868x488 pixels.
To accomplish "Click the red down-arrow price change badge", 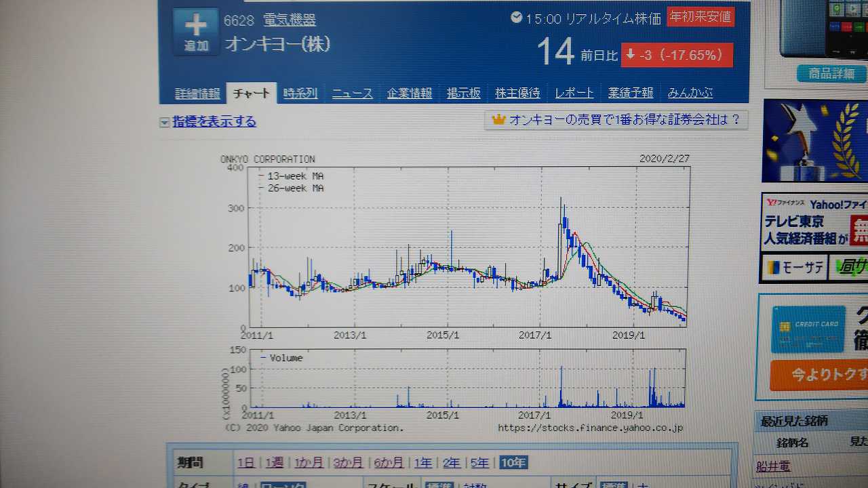I will tap(676, 56).
